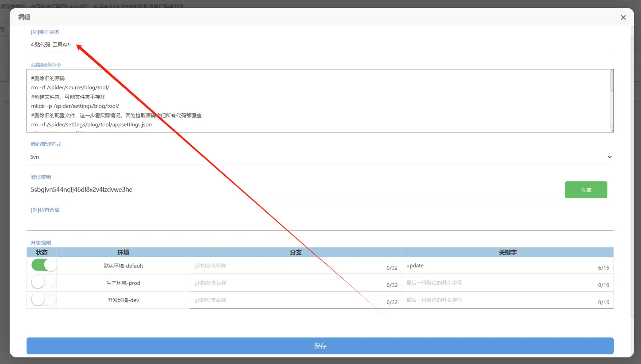Open the 源码管理方式 Svn dropdown
Image resolution: width=641 pixels, height=364 pixels.
pyautogui.click(x=320, y=157)
